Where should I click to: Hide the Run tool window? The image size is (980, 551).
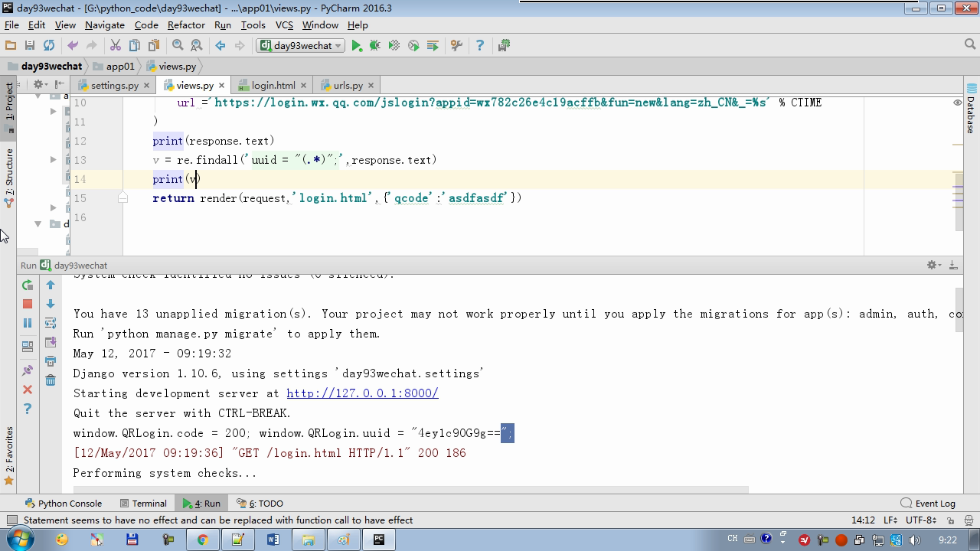[x=953, y=265]
